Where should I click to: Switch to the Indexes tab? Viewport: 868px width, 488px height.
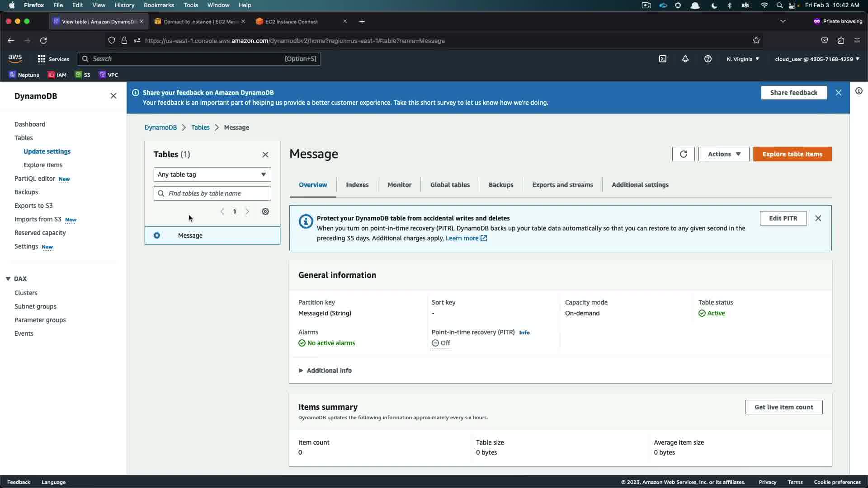coord(357,185)
